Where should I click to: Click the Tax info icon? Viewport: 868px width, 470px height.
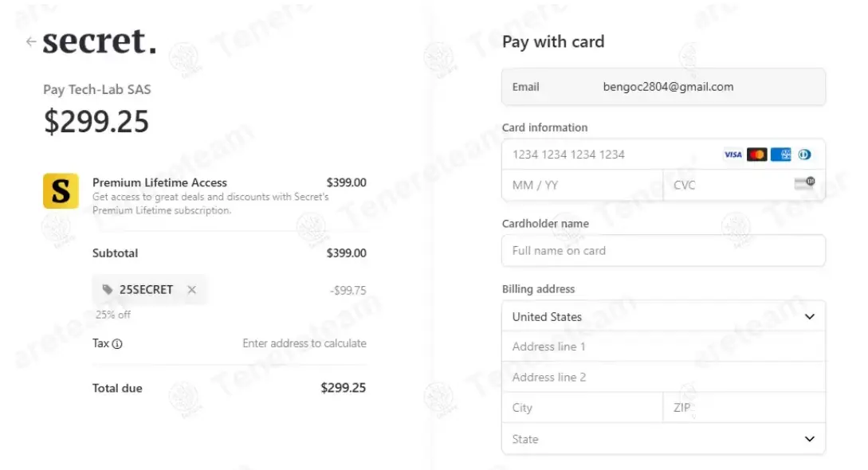pyautogui.click(x=117, y=344)
